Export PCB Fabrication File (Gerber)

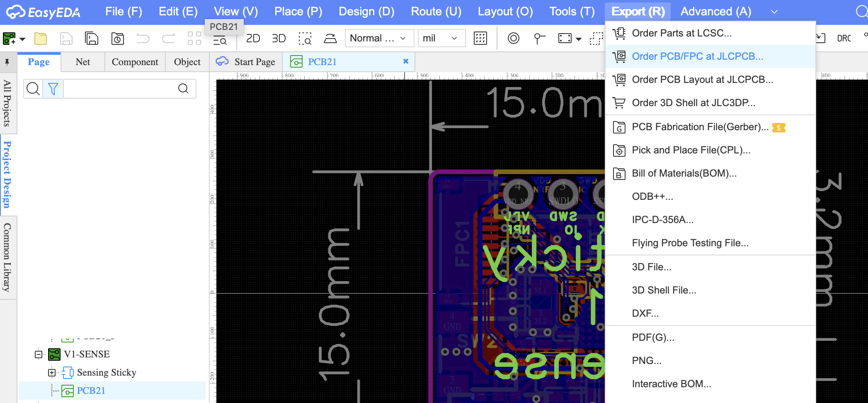710,127
